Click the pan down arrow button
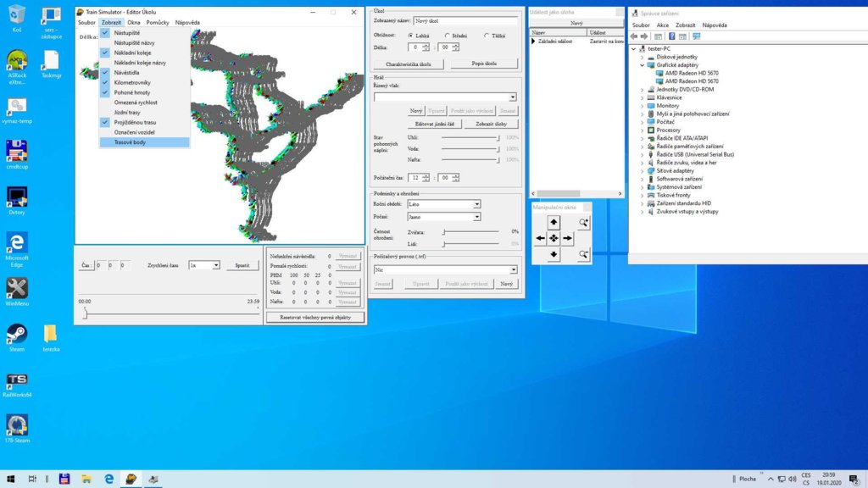 (554, 254)
